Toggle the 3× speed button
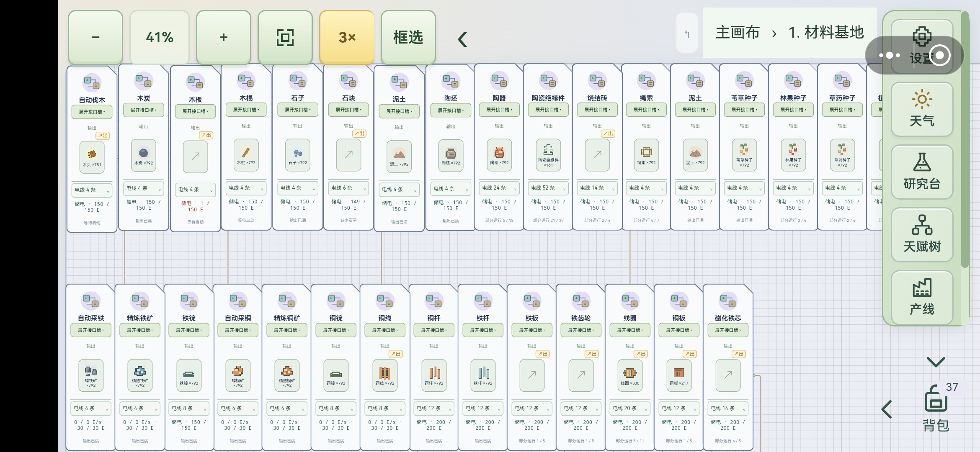The image size is (980, 452). click(347, 37)
